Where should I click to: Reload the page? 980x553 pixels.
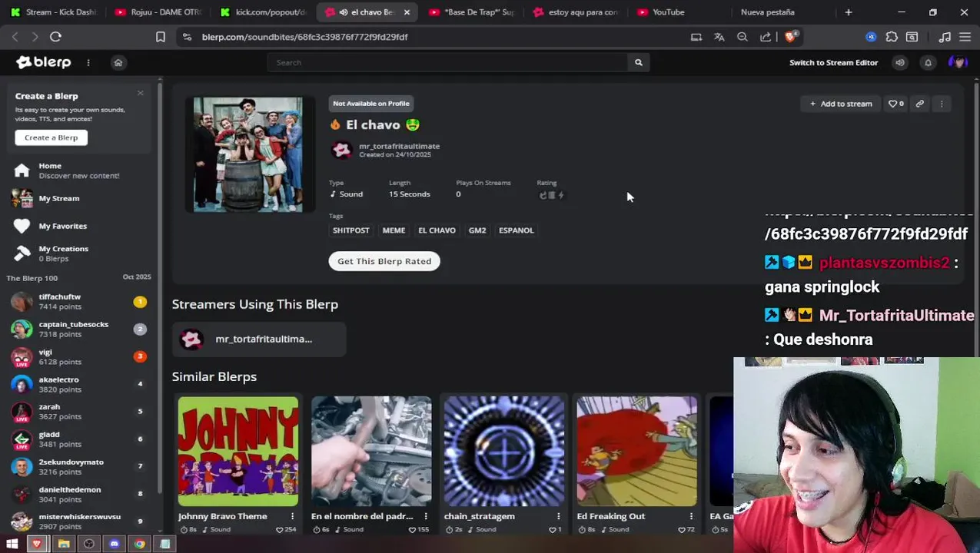pos(55,37)
